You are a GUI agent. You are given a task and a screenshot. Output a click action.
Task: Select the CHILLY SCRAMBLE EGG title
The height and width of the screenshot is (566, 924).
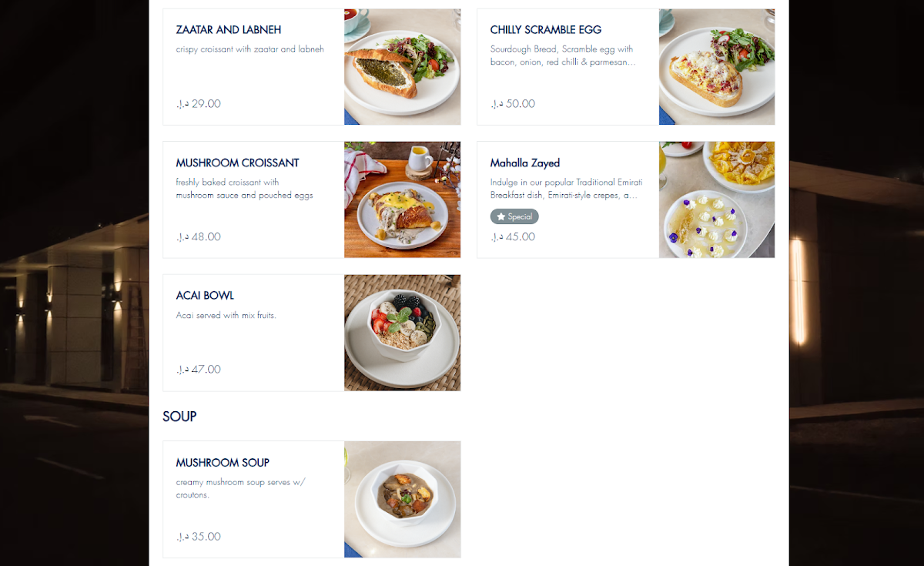(x=546, y=30)
